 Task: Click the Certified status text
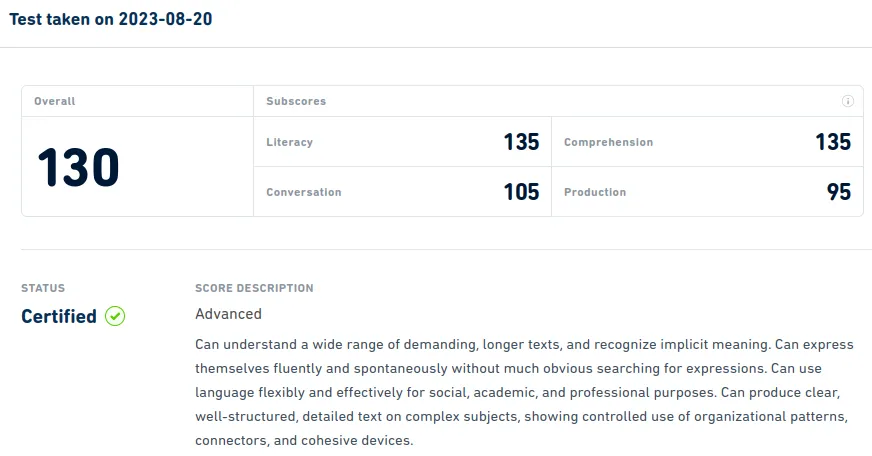point(59,316)
